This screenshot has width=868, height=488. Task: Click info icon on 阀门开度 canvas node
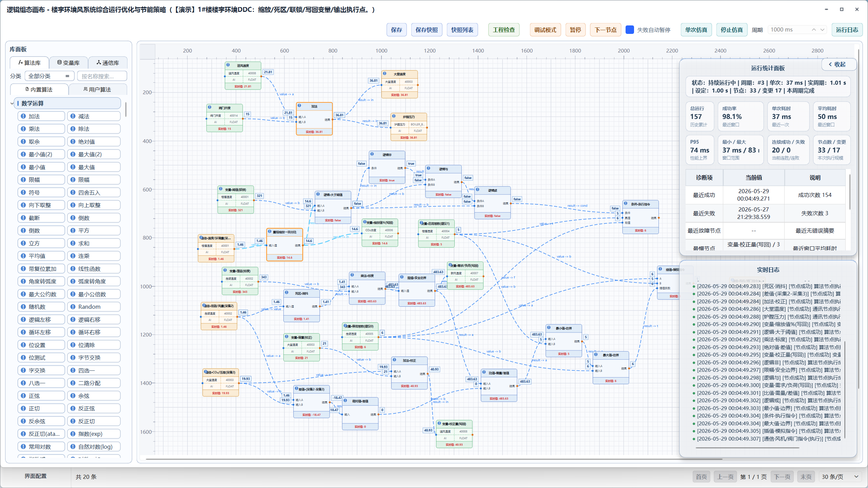click(x=210, y=107)
